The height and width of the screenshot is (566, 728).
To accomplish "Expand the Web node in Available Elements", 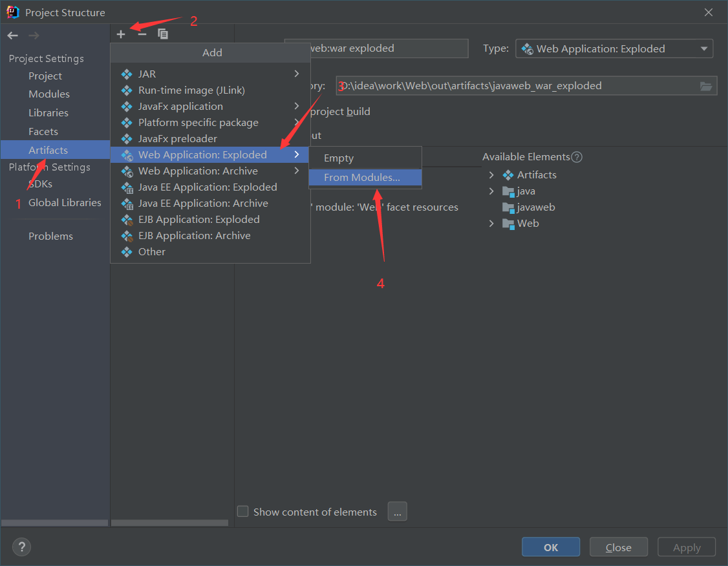I will pos(492,223).
